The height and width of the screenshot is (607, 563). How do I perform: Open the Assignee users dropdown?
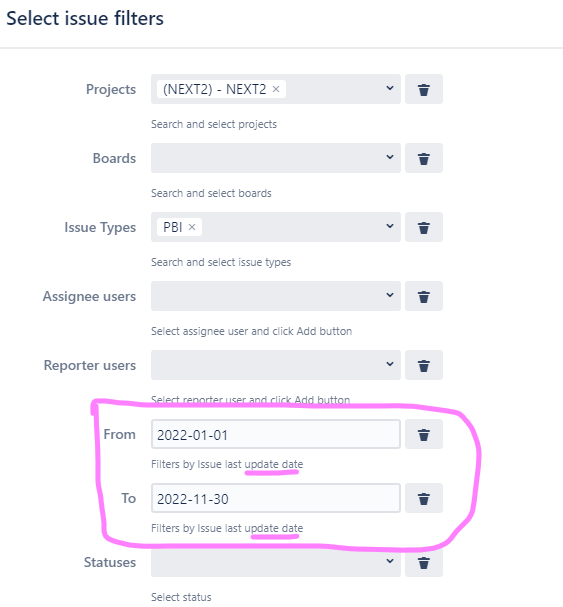[276, 296]
